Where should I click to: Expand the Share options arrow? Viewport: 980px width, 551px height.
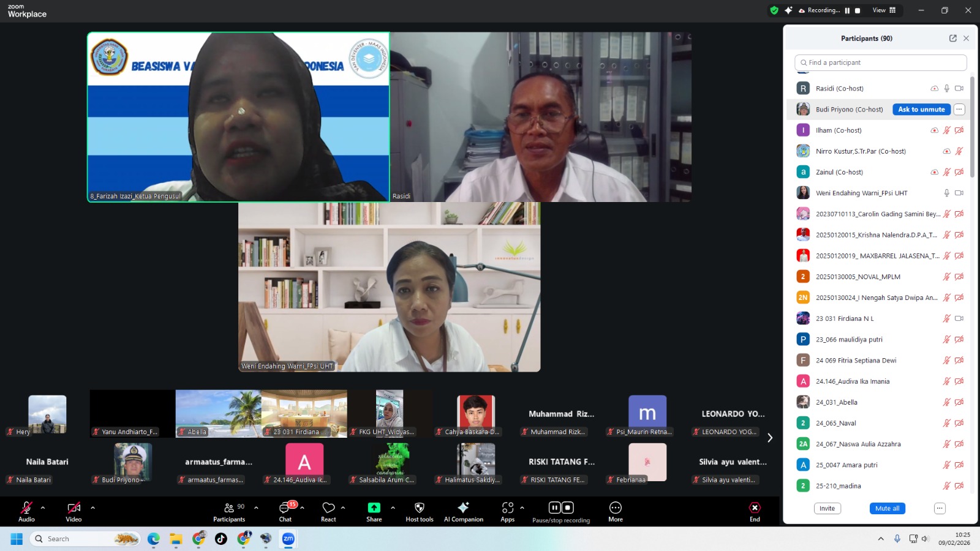[393, 508]
